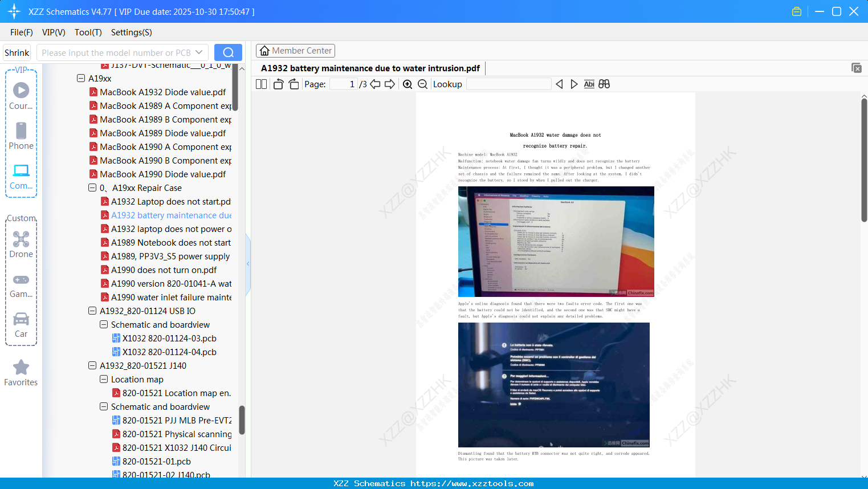Open A1990 version 820-01041-A file

166,284
